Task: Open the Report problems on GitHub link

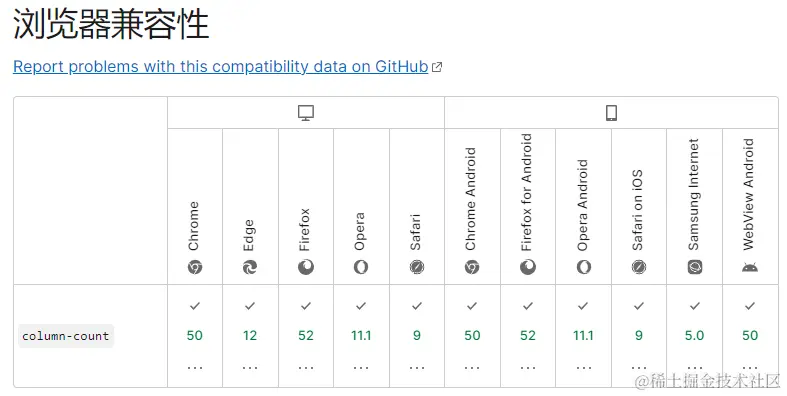Action: tap(221, 66)
